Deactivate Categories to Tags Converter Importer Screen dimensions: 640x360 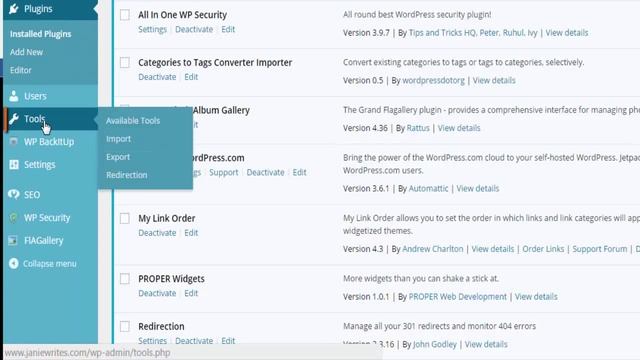tap(157, 77)
